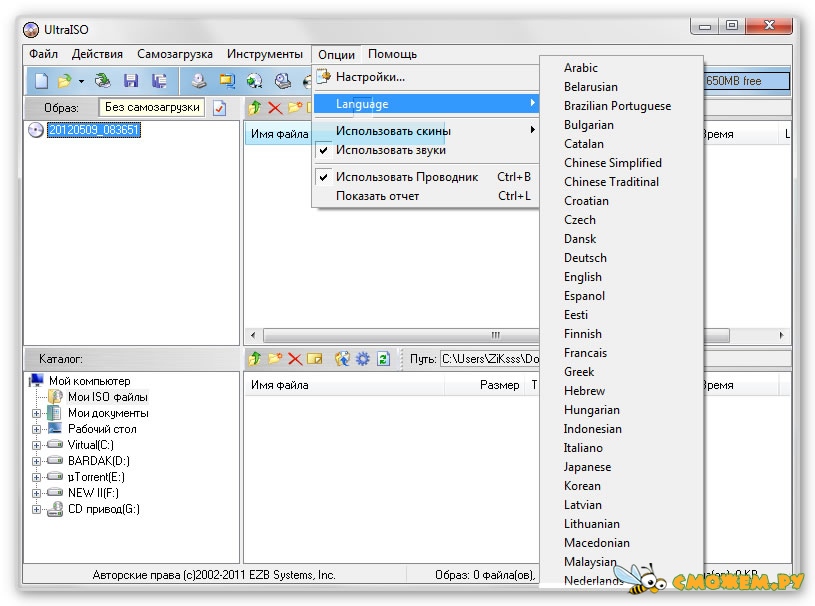Create new folder in the upper image pane

[x=295, y=108]
